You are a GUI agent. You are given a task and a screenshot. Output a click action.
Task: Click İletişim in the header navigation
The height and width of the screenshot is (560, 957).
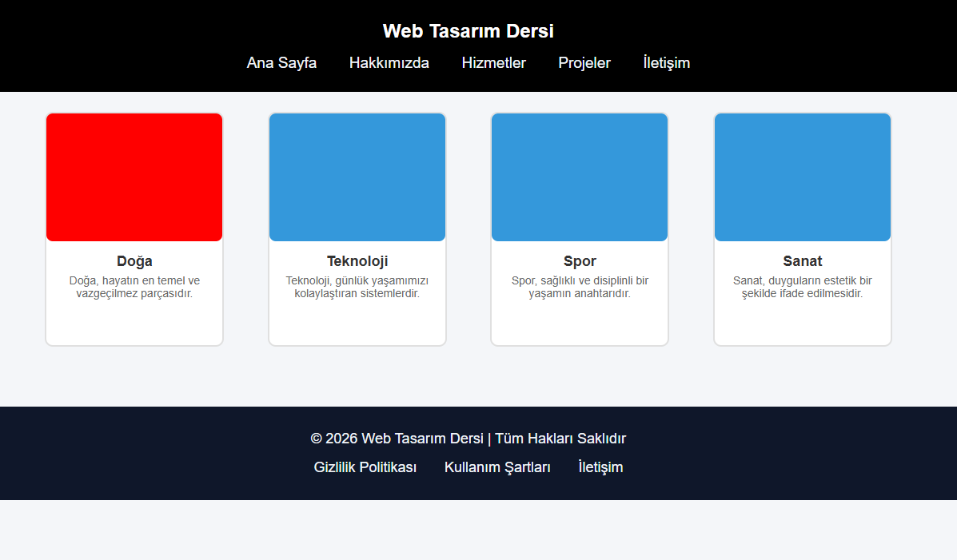click(x=666, y=63)
